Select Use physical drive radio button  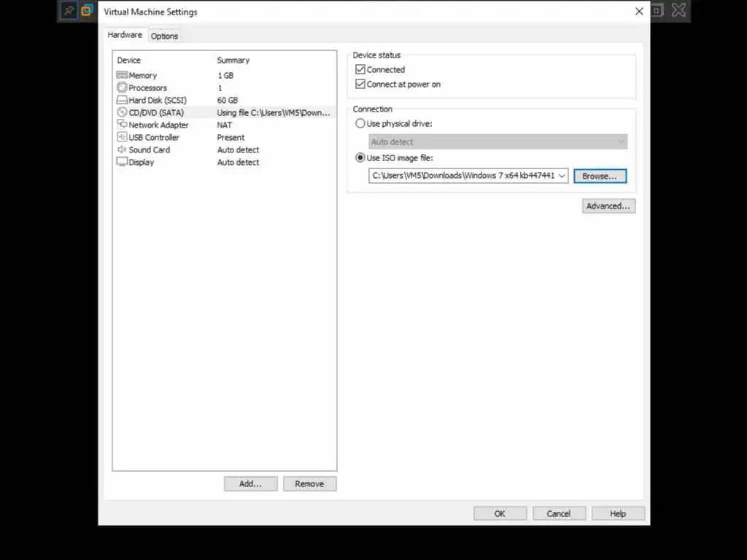click(x=360, y=123)
